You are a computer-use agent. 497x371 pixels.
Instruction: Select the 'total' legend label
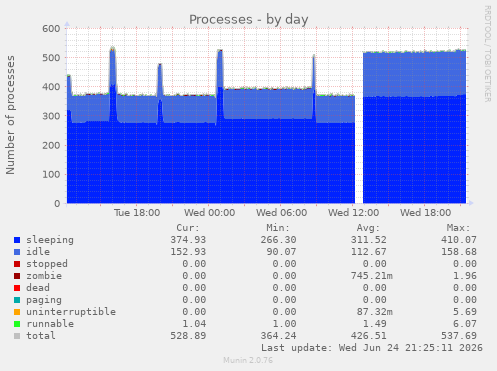41,336
